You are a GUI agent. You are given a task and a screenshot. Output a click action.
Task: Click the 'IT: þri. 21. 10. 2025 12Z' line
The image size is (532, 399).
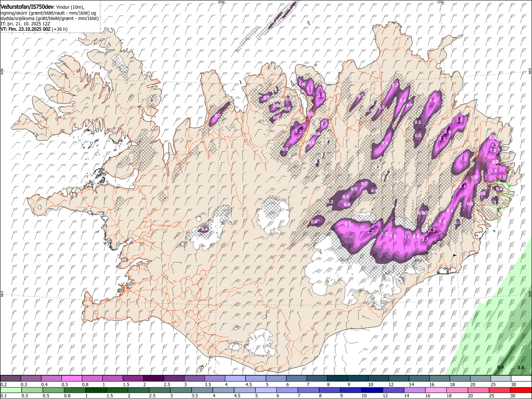point(25,24)
